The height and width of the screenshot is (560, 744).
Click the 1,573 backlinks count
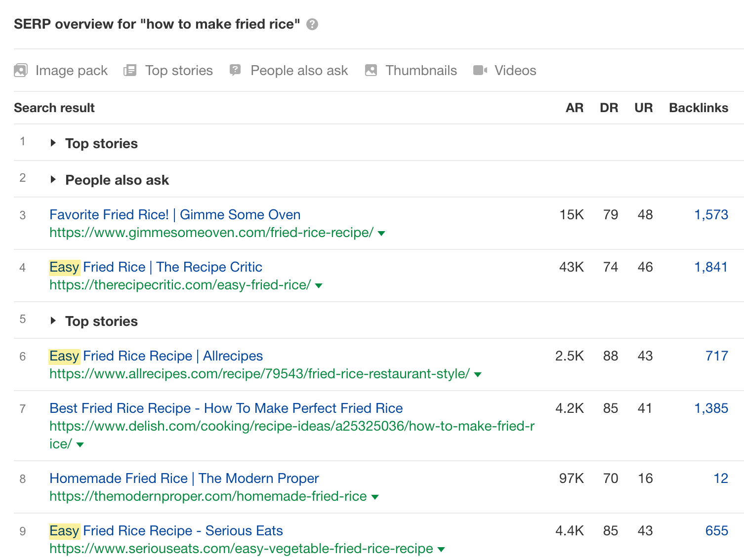711,215
